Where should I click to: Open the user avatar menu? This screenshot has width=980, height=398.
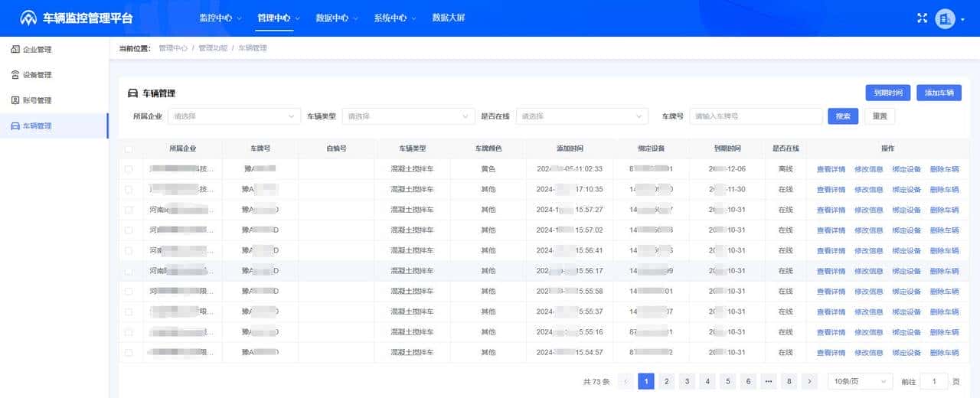click(945, 18)
